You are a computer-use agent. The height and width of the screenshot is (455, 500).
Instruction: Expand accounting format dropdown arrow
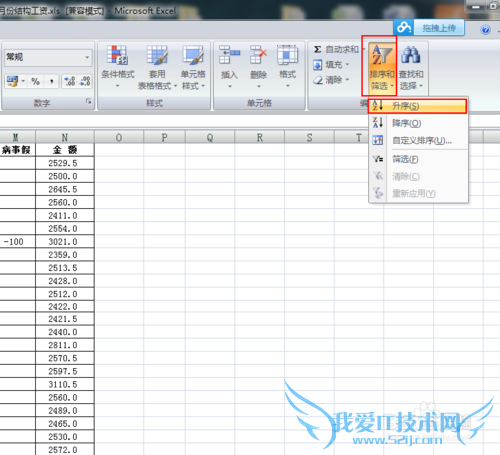23,81
